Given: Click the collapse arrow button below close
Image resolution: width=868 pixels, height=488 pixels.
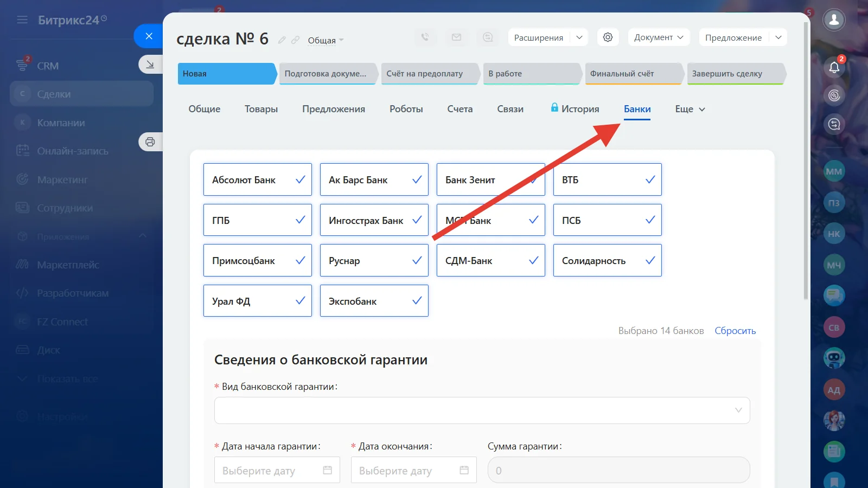Looking at the screenshot, I should pos(150,65).
